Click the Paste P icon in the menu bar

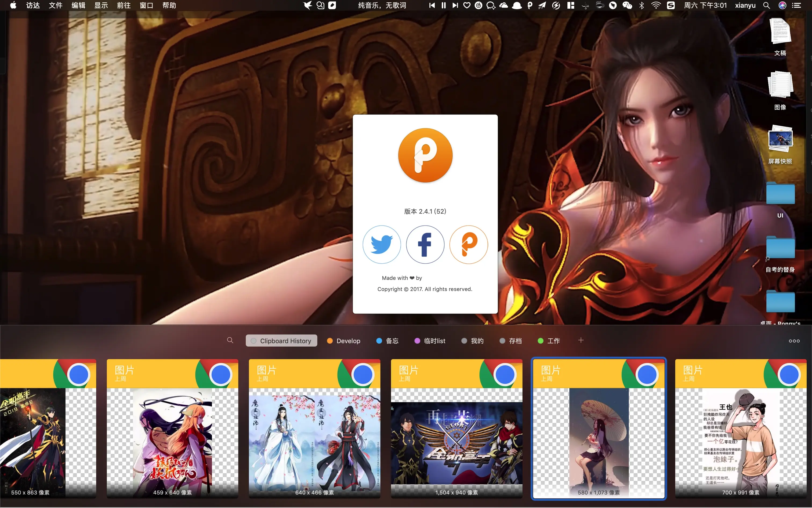click(x=530, y=5)
